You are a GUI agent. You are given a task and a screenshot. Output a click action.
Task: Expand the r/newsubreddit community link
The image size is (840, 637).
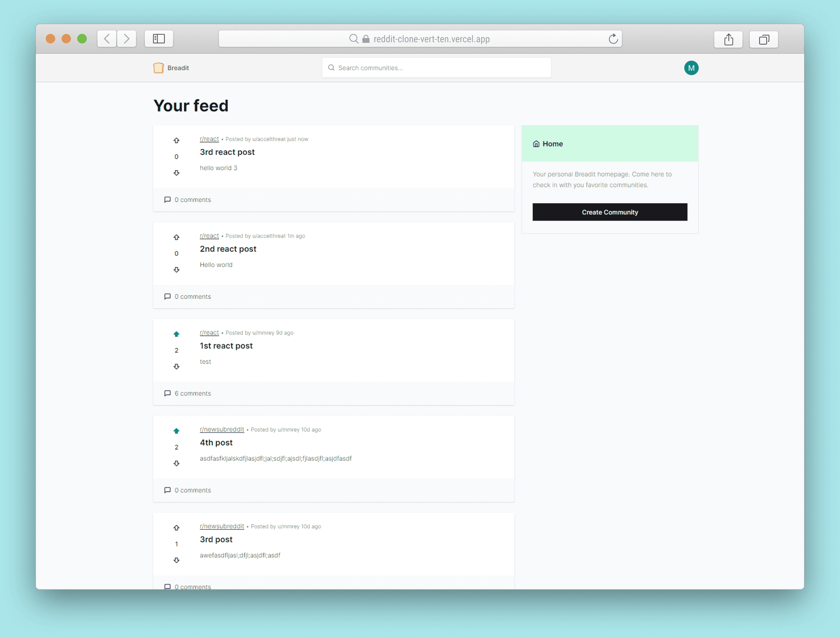point(222,430)
